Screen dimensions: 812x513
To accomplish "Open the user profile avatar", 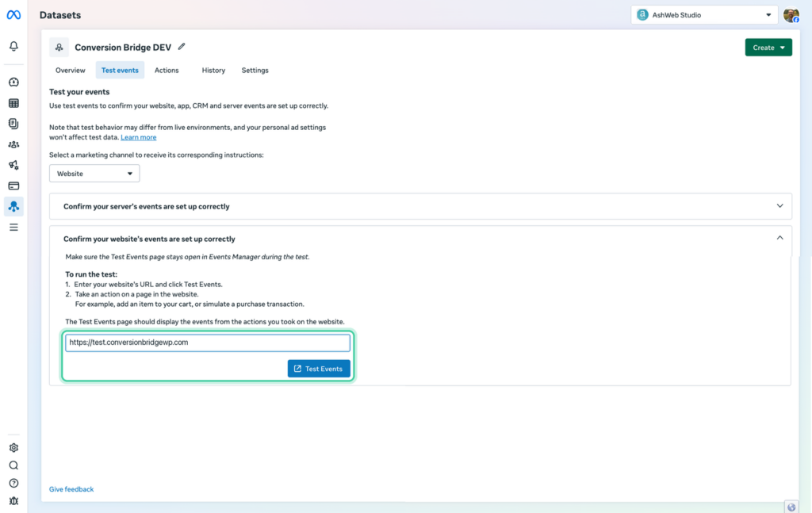I will [x=791, y=15].
